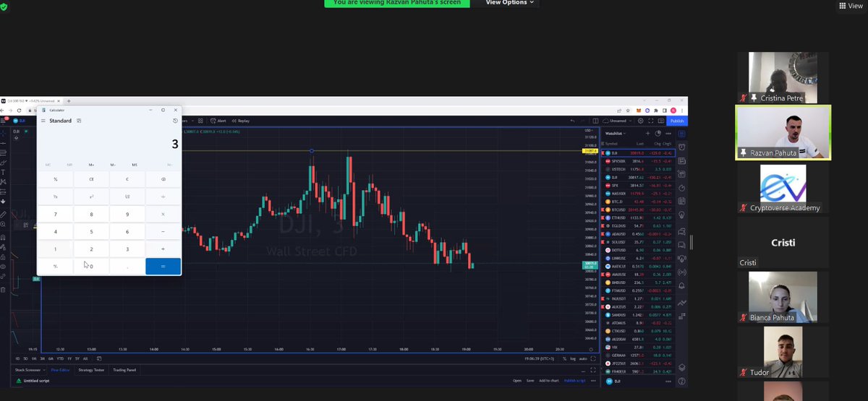Click Add to chart in Pine Editor

[x=549, y=380]
